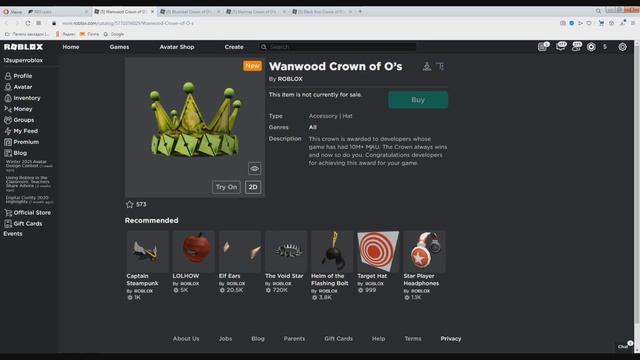The image size is (640, 360).
Task: Open the Events link in sidebar
Action: 13,234
